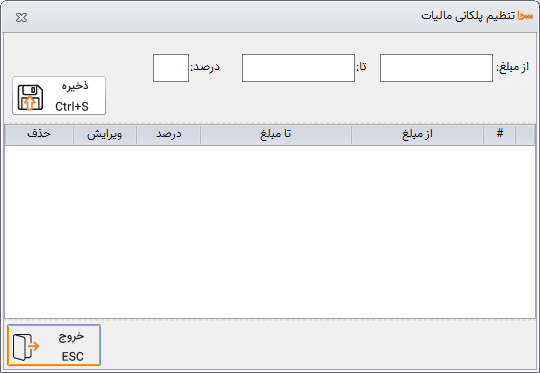The image size is (540, 373).
Task: Focus the درصد percentage input box
Action: click(171, 68)
